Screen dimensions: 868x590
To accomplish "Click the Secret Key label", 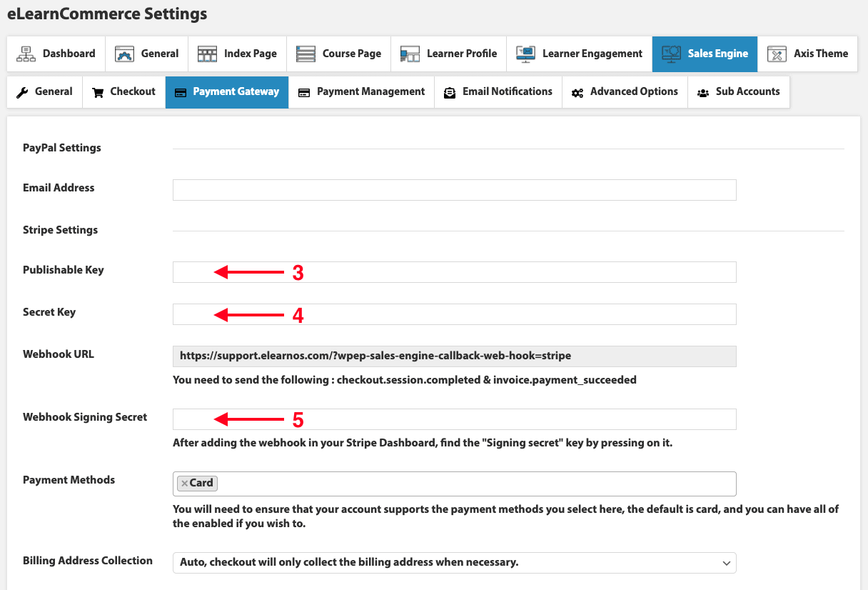I will tap(49, 312).
